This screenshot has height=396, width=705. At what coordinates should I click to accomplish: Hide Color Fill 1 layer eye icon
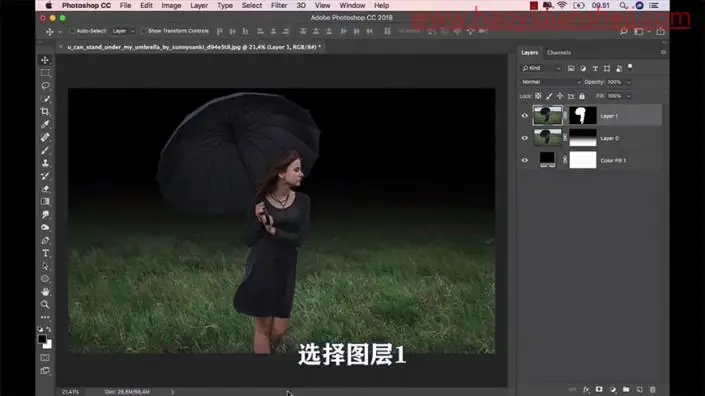525,160
